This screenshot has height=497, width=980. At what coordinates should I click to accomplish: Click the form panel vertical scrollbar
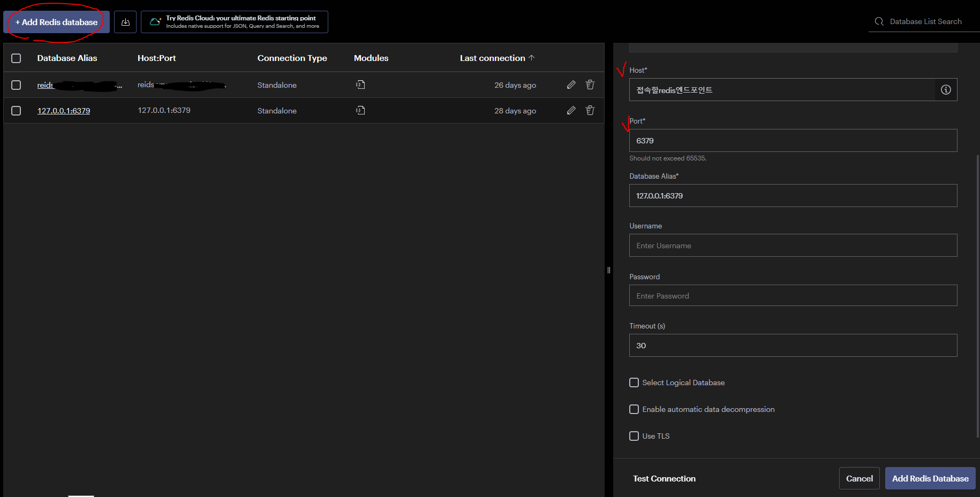pyautogui.click(x=978, y=297)
